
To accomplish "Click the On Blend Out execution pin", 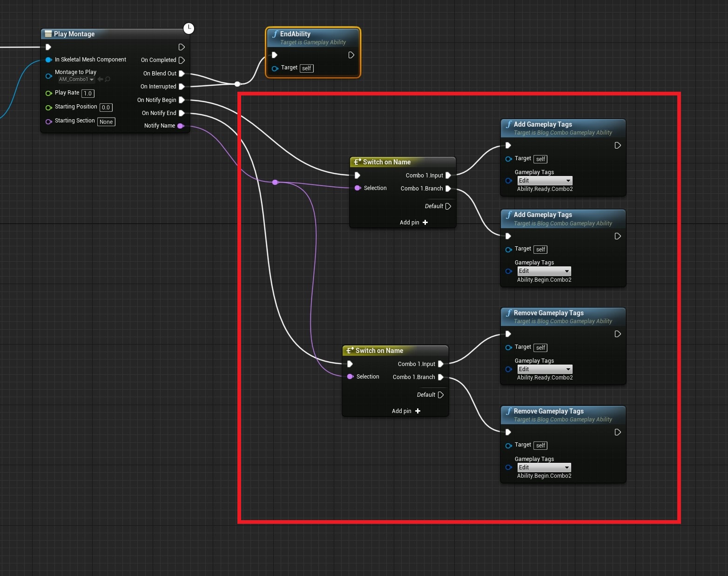I will click(x=182, y=74).
